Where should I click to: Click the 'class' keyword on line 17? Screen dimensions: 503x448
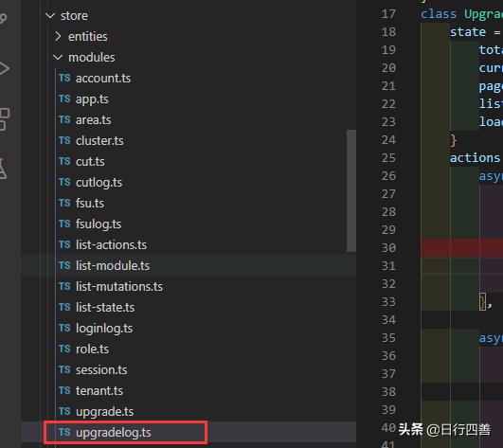coord(439,14)
